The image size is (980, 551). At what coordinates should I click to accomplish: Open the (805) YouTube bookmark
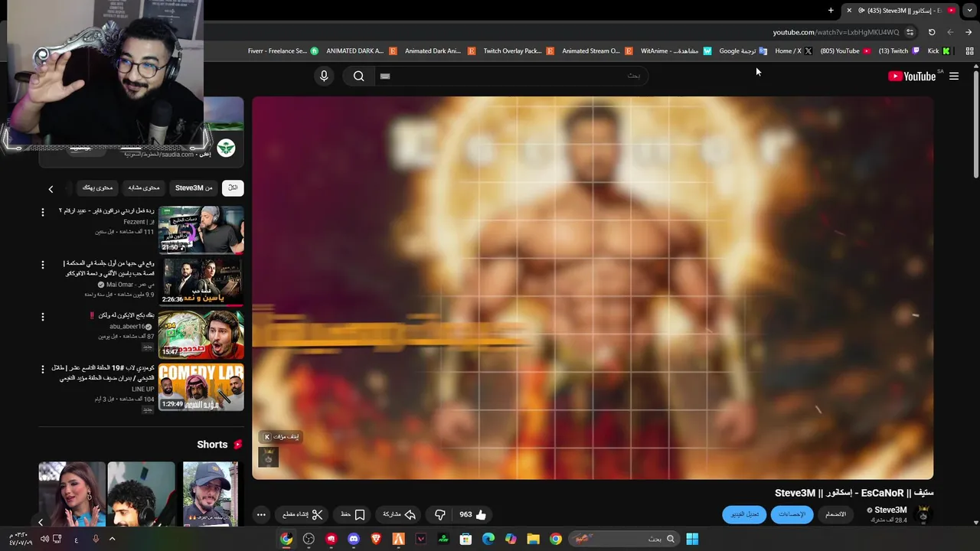click(845, 51)
